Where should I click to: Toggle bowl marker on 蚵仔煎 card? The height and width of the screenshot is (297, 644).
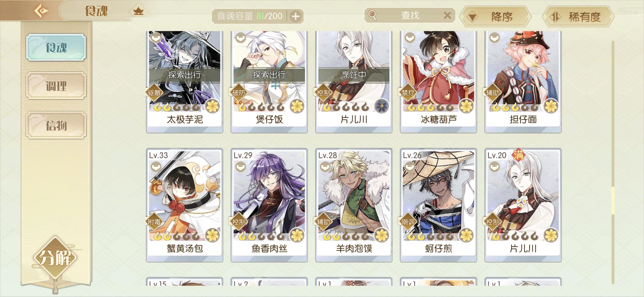410,166
